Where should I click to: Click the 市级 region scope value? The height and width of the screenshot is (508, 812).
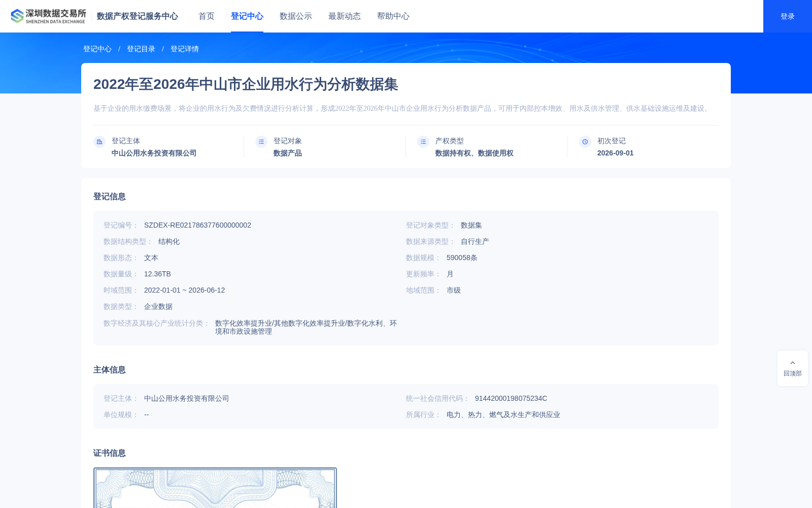point(454,290)
